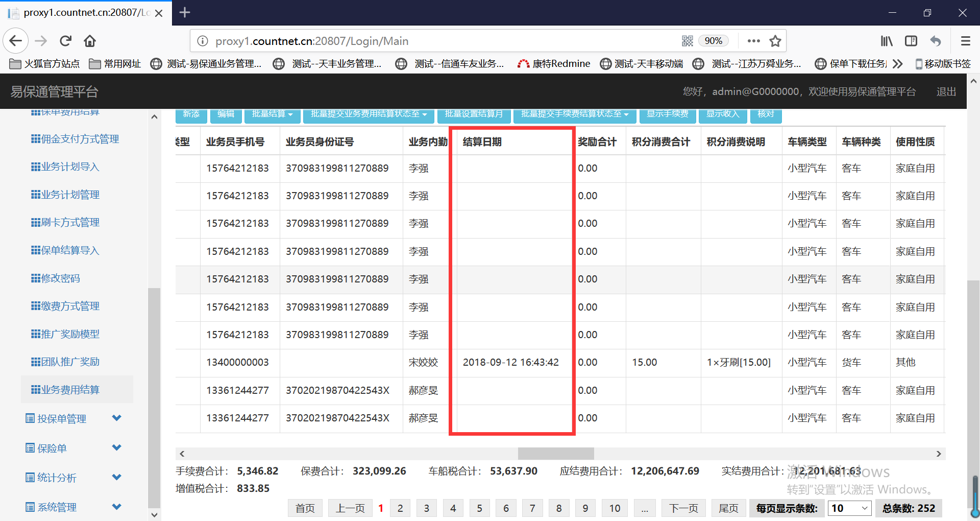
Task: Go to the 下一页 next page
Action: click(x=683, y=508)
